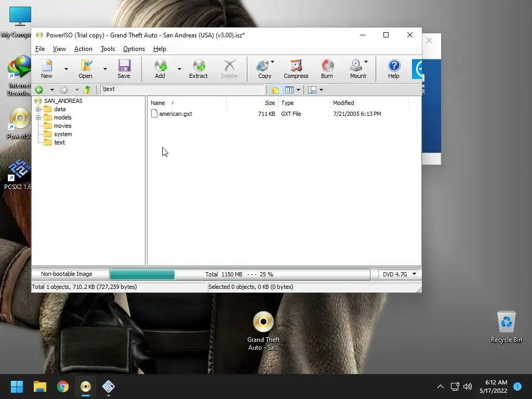Click the Extract toolbar icon

point(198,69)
